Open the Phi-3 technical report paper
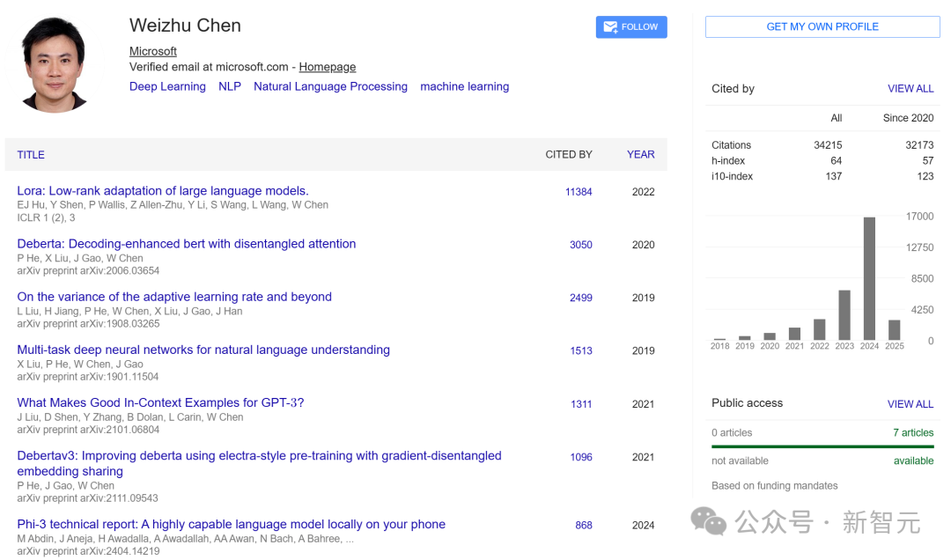This screenshot has height=560, width=951. [231, 525]
